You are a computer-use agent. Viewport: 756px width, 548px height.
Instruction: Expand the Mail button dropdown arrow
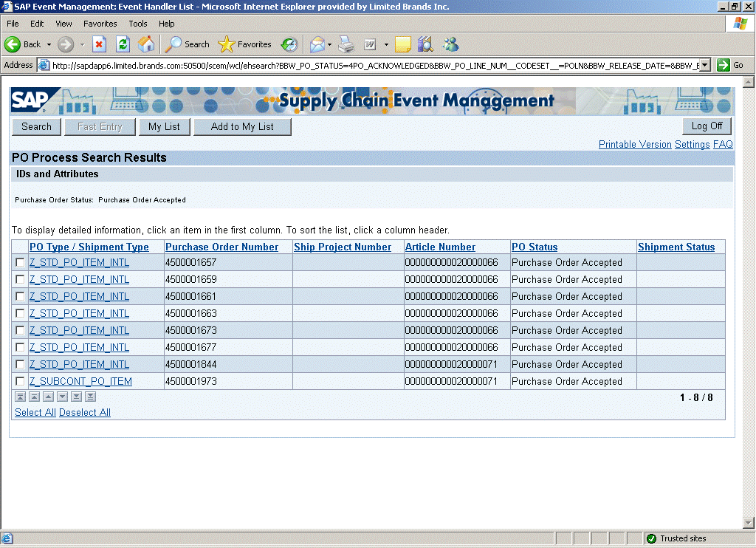pyautogui.click(x=329, y=44)
